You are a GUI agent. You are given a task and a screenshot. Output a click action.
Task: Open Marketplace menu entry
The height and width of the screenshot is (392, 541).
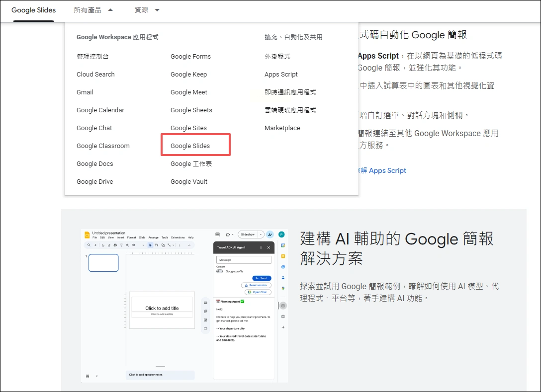[282, 128]
